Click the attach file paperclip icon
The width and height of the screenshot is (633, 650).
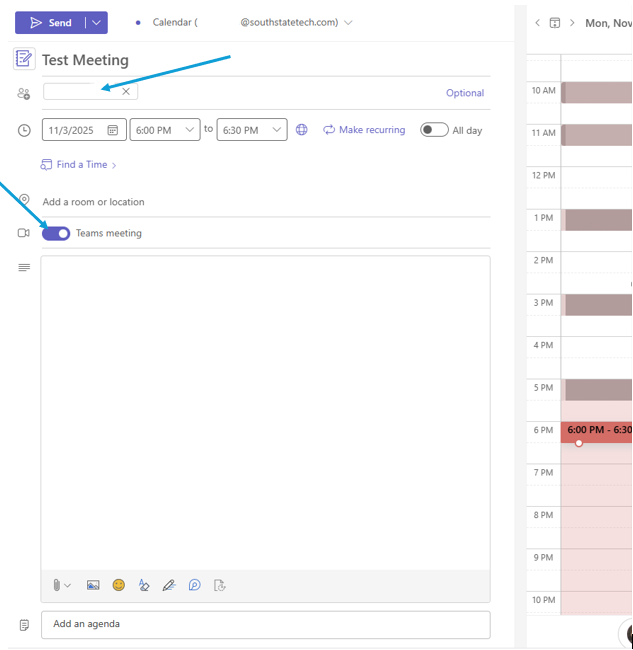pyautogui.click(x=58, y=585)
